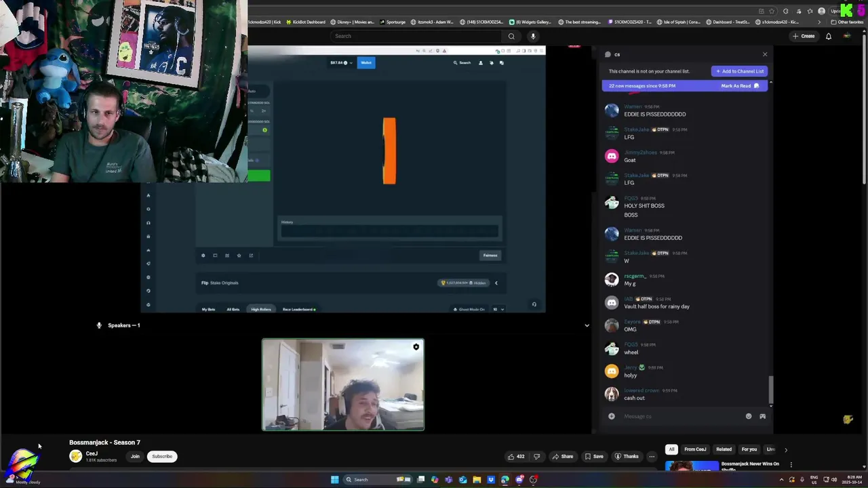Select the Related chip
Viewport: 868px width, 488px height.
click(724, 449)
